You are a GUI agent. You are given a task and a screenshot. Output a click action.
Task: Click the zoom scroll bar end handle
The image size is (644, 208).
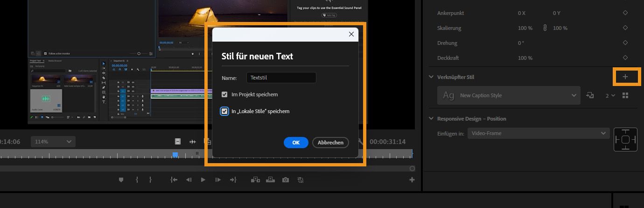point(412,168)
